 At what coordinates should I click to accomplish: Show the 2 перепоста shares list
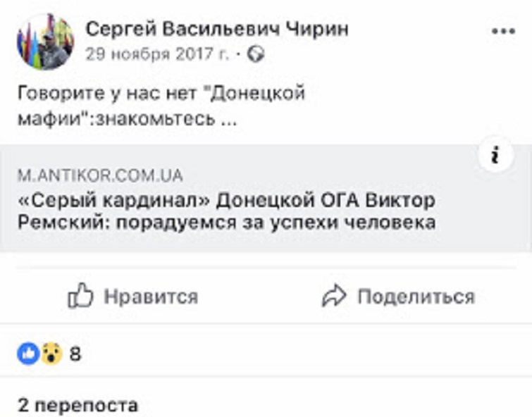point(78,405)
